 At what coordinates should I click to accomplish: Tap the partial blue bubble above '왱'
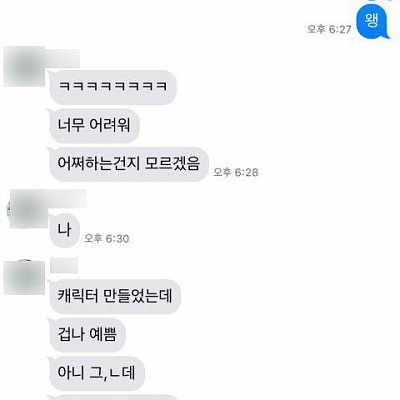coord(380,1)
